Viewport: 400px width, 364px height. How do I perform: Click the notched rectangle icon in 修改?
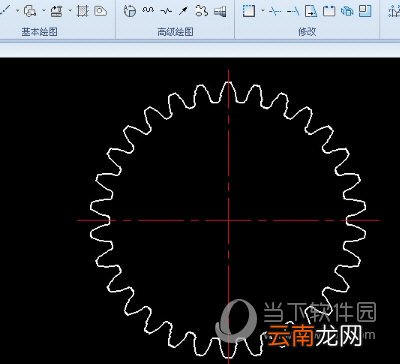329,11
